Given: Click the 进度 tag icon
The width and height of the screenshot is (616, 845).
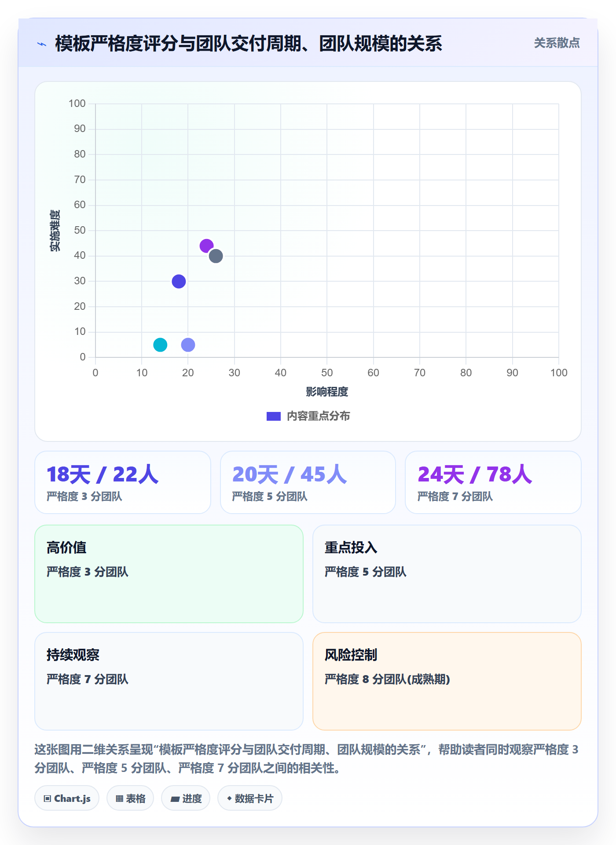Looking at the screenshot, I should pyautogui.click(x=175, y=799).
